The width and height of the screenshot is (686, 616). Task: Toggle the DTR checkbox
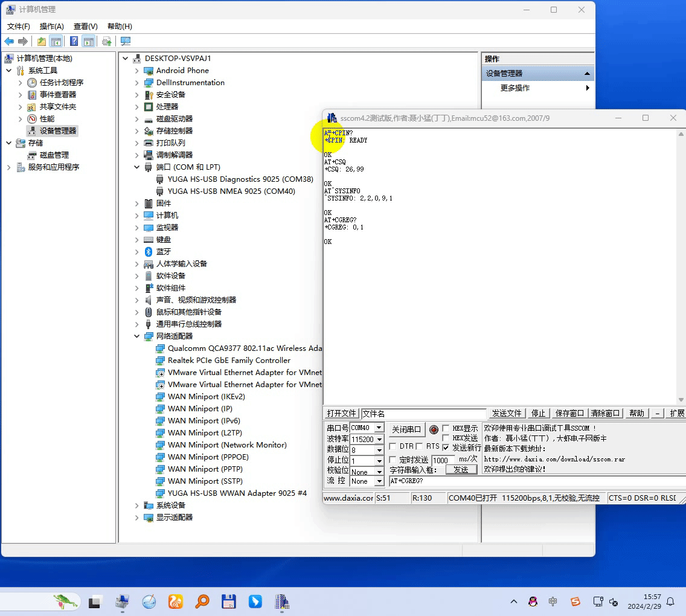click(393, 446)
